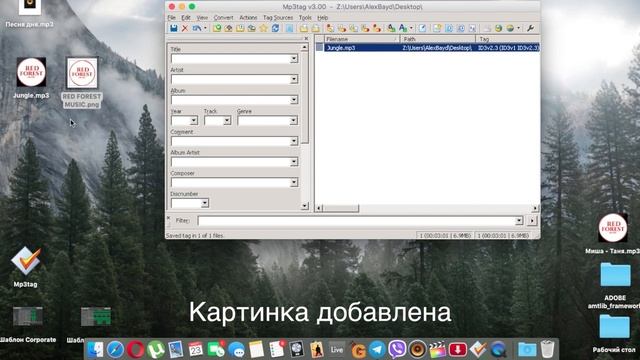Close the tag panel with its x
This screenshot has height=360, width=640.
(x=306, y=38)
